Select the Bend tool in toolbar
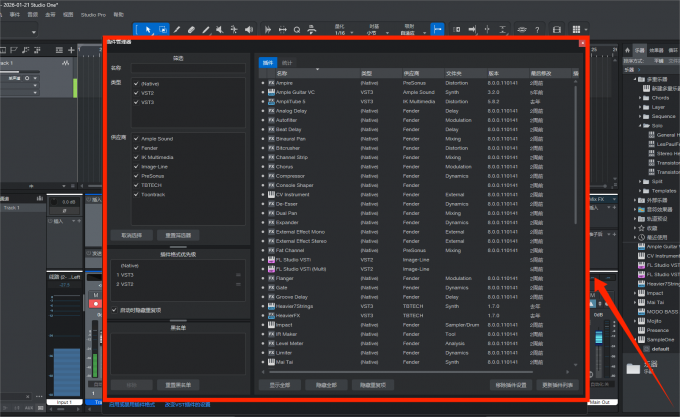This screenshot has height=417, width=680. [x=234, y=29]
